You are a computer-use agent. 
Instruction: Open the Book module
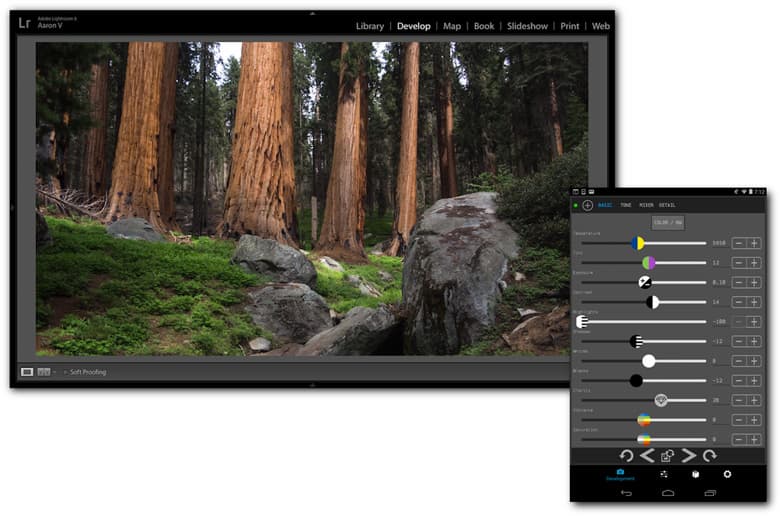[x=484, y=26]
